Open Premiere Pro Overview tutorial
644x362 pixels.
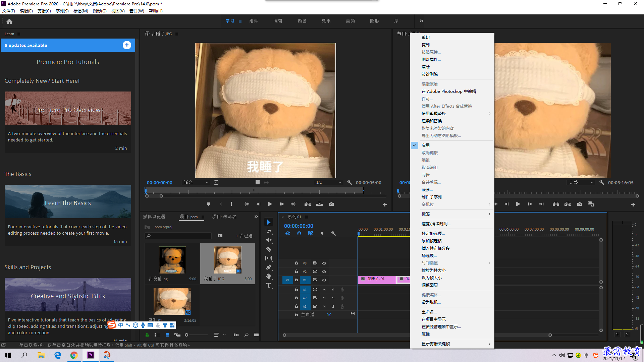[68, 108]
